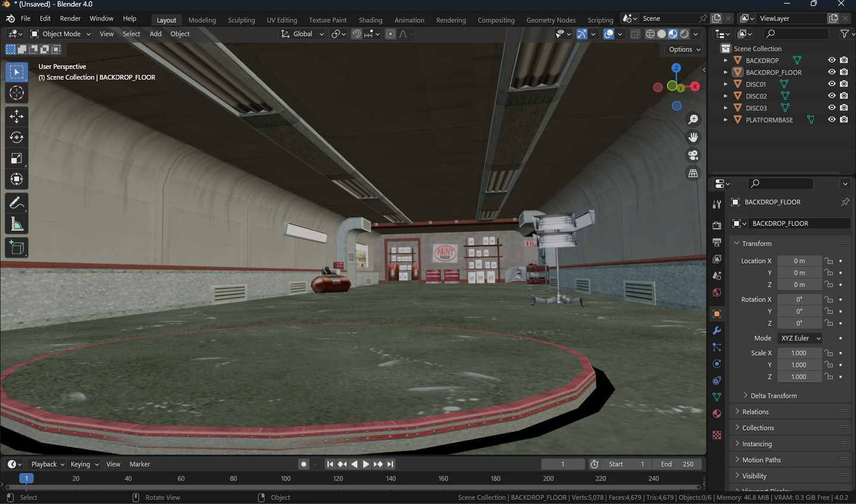Click the zoom viewport magnifier icon

(x=693, y=119)
